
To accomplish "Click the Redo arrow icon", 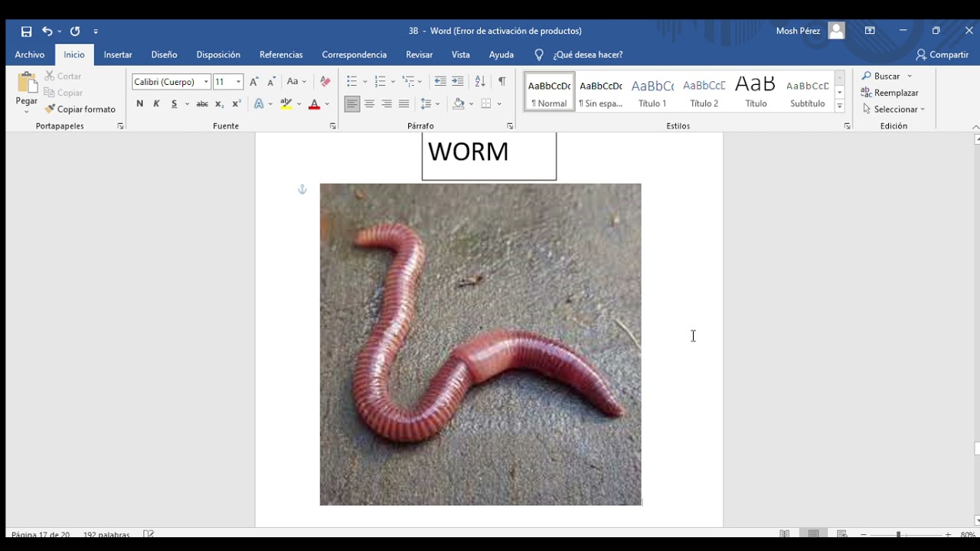I will (x=75, y=31).
